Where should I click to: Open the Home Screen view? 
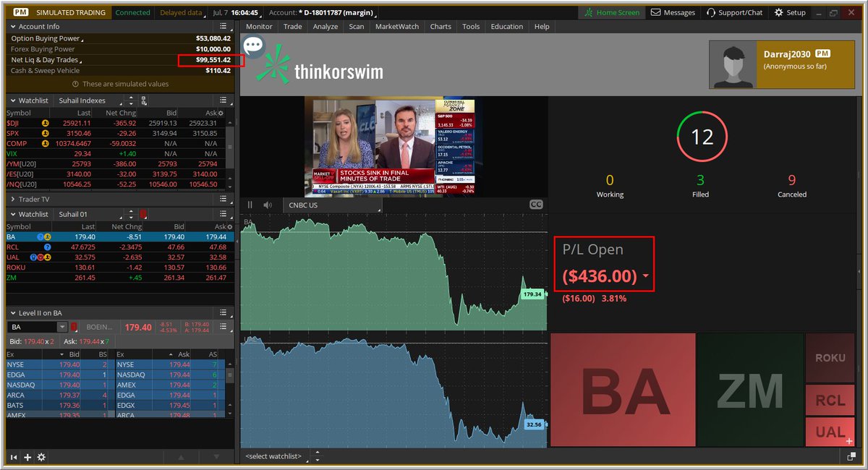tap(612, 12)
